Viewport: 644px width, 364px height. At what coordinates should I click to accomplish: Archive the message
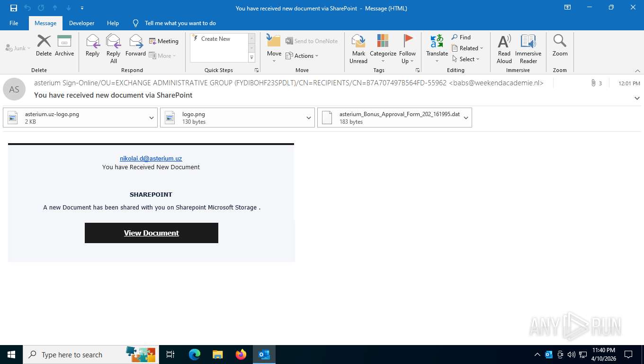tap(64, 46)
